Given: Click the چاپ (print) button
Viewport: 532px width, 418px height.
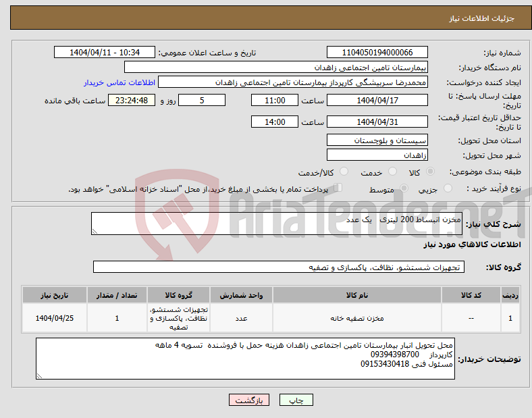Looking at the screenshot, I should pyautogui.click(x=296, y=400).
